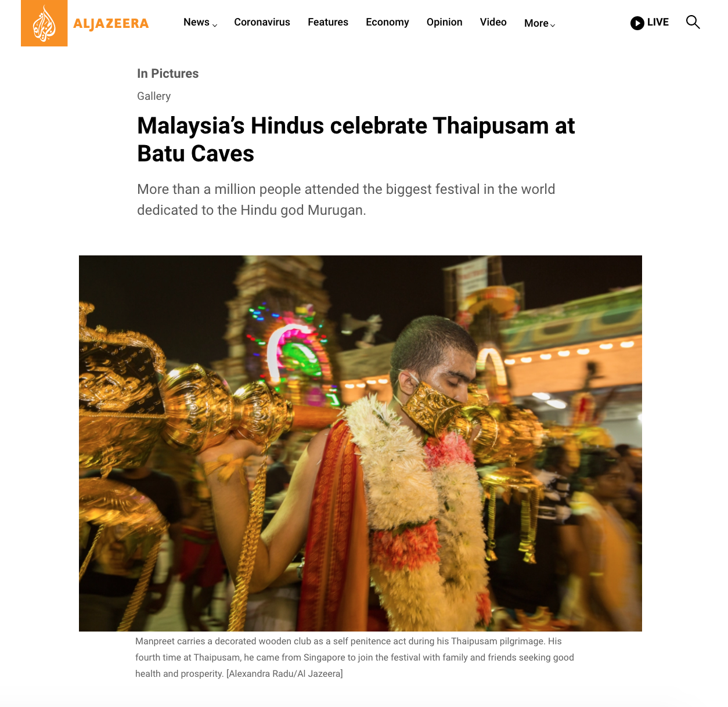Open the search magnifier icon
Viewport: 728px width, 707px height.
(693, 22)
